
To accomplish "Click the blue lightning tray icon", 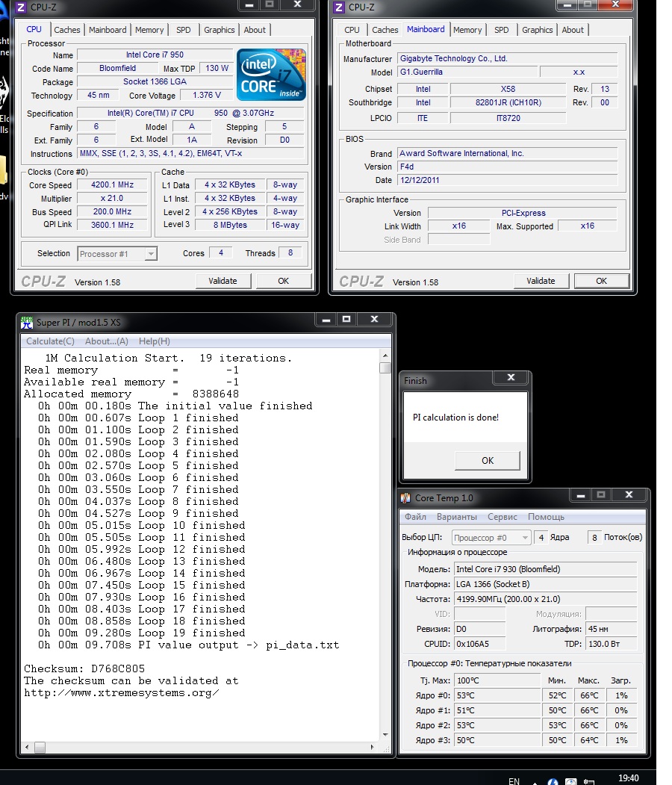I will pyautogui.click(x=553, y=782).
